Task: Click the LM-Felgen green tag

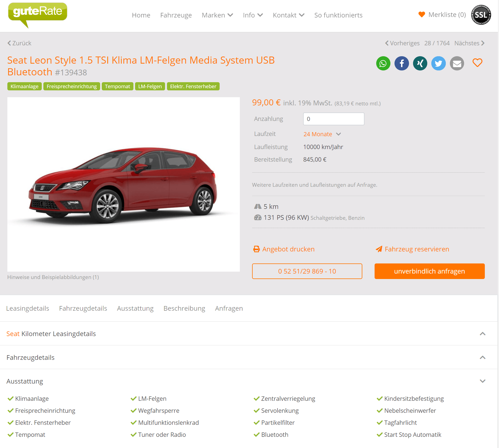Action: tap(150, 86)
